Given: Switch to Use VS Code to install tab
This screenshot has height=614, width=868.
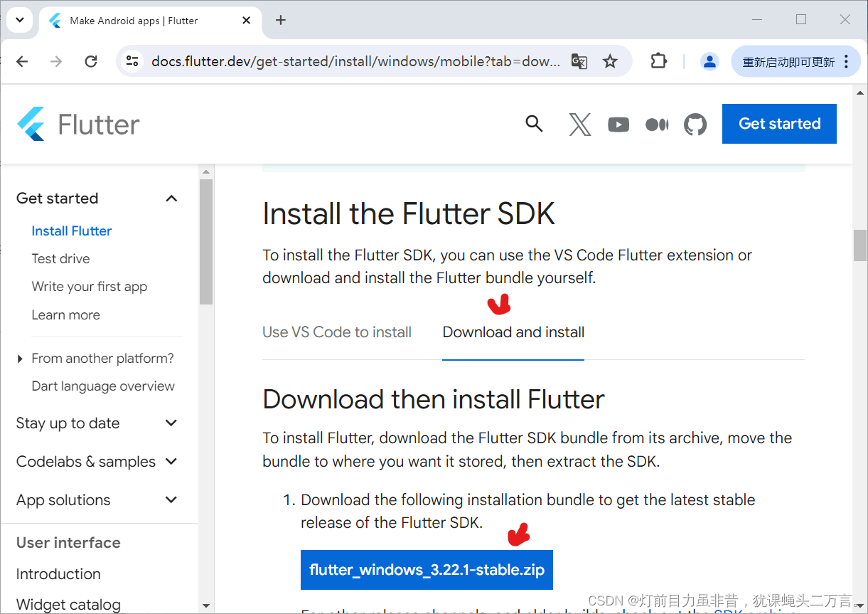Looking at the screenshot, I should coord(337,332).
